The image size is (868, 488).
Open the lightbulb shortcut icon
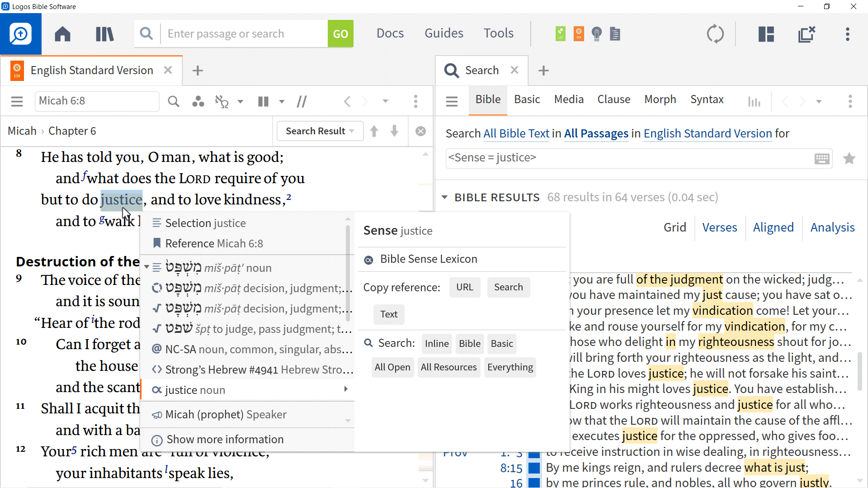click(x=597, y=33)
